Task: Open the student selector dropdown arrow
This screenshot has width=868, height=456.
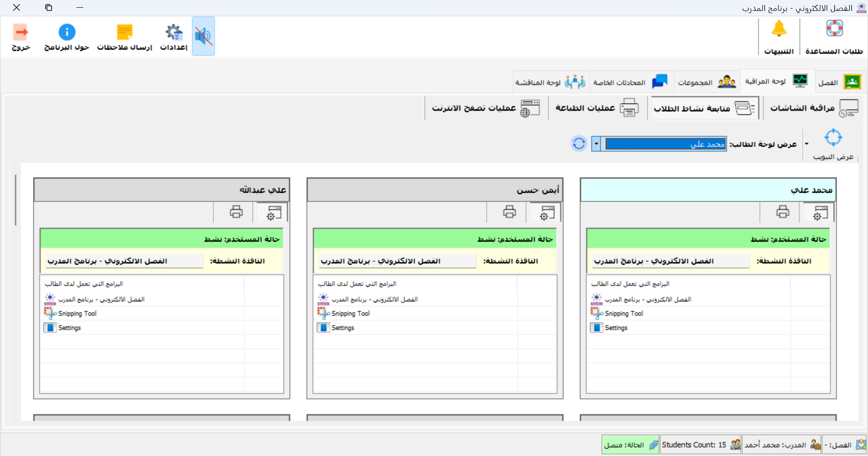Action: click(x=597, y=143)
